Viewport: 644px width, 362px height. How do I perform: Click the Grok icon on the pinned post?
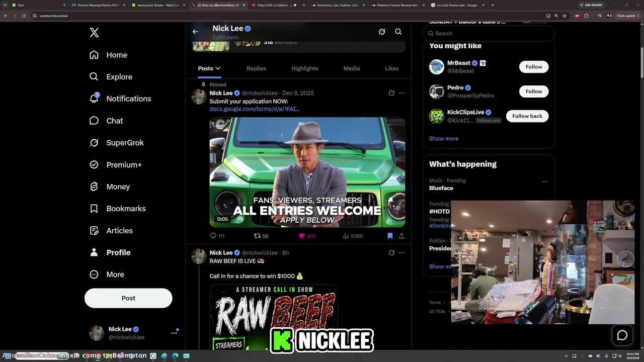coord(391,93)
